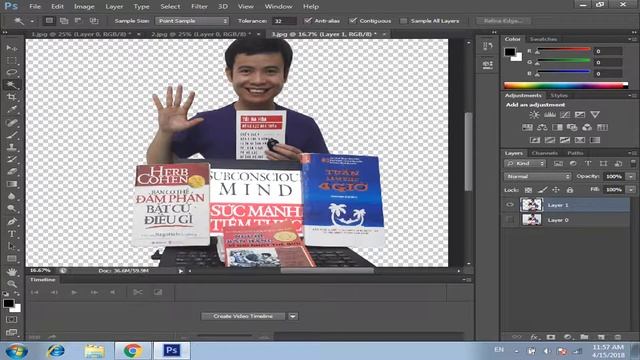Open the Layer menu

click(x=114, y=7)
